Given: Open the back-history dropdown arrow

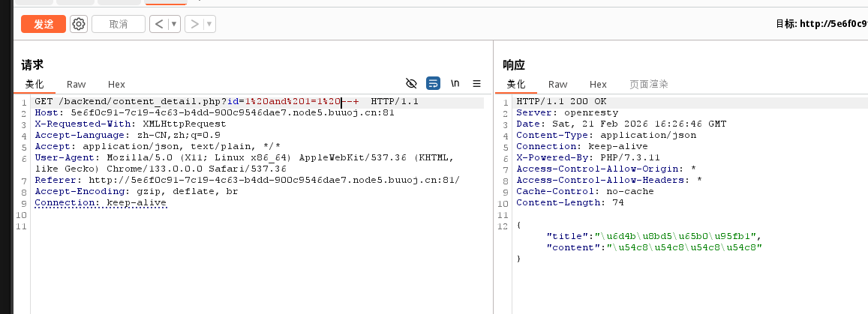Looking at the screenshot, I should [x=174, y=24].
